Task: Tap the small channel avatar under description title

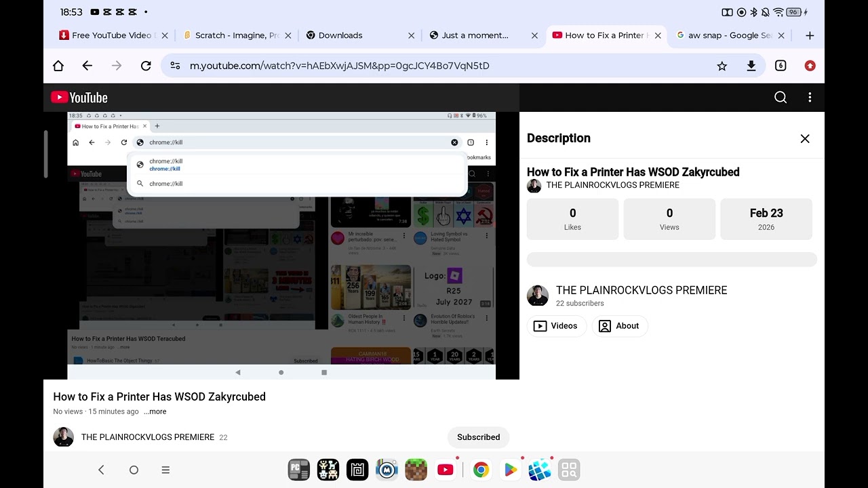Action: point(534,186)
